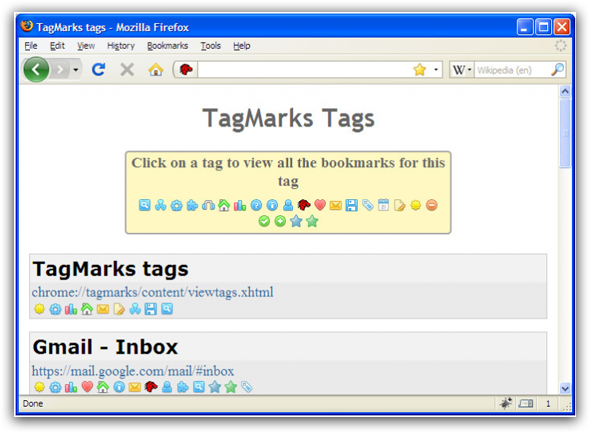Open the https://mail.google.com/mail/#inbox link
The height and width of the screenshot is (432, 590).
tap(132, 371)
